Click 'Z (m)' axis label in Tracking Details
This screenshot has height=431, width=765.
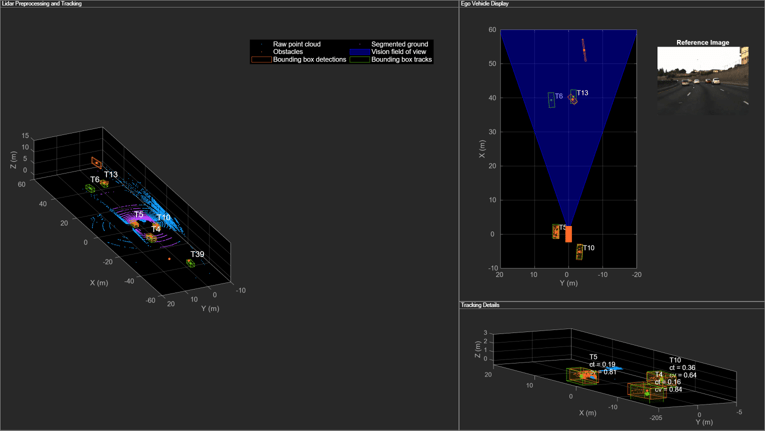478,349
